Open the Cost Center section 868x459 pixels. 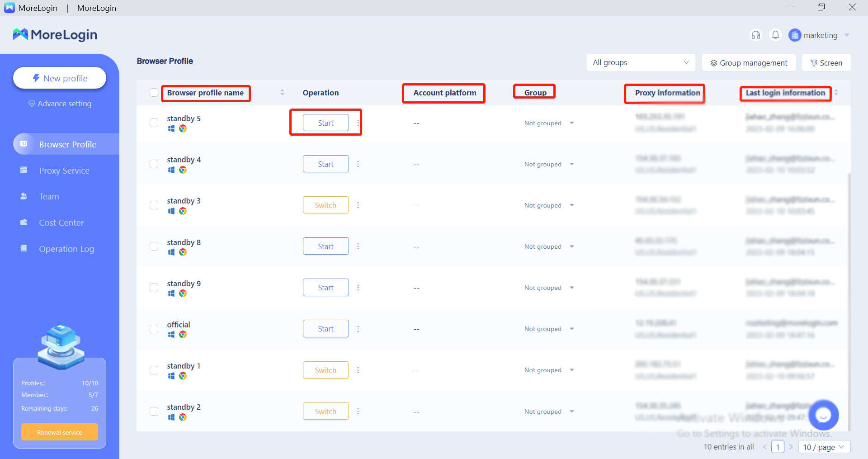[x=61, y=222]
